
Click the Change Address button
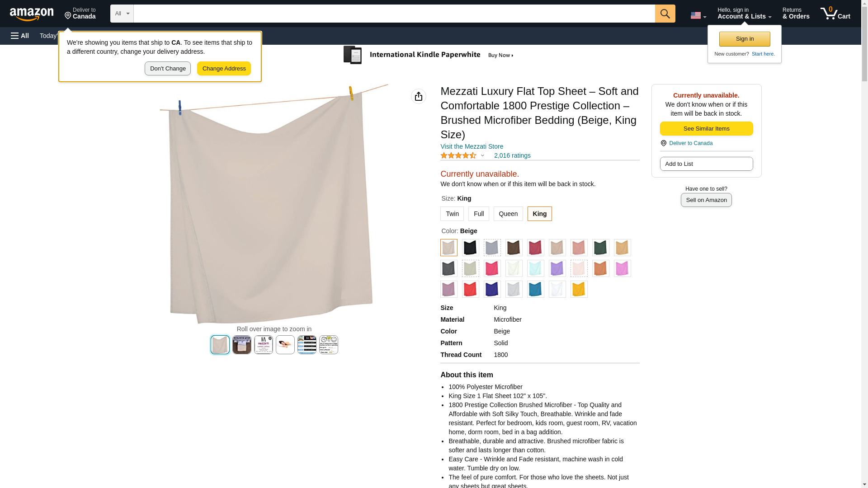[224, 69]
